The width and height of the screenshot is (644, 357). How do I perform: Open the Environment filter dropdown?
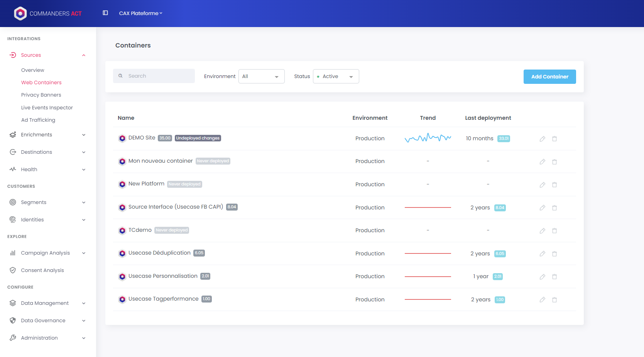coord(261,76)
